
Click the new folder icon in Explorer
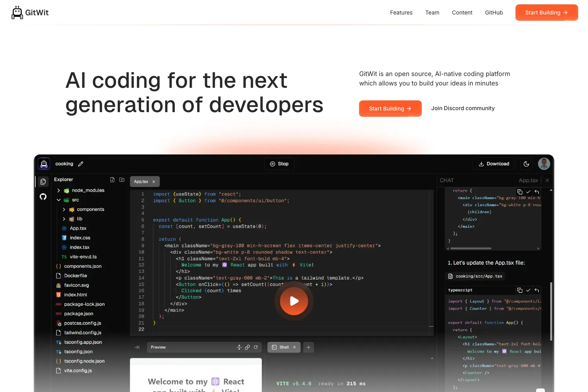click(x=122, y=180)
